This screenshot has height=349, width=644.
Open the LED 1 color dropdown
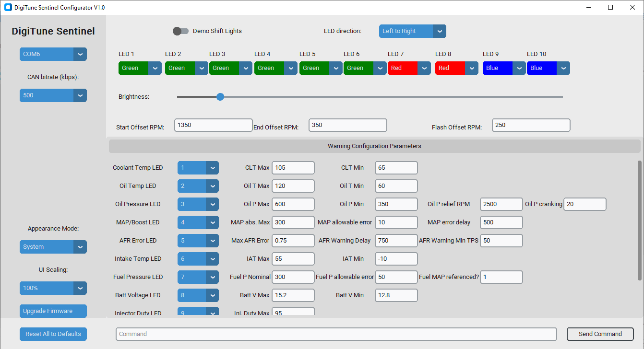click(x=140, y=68)
